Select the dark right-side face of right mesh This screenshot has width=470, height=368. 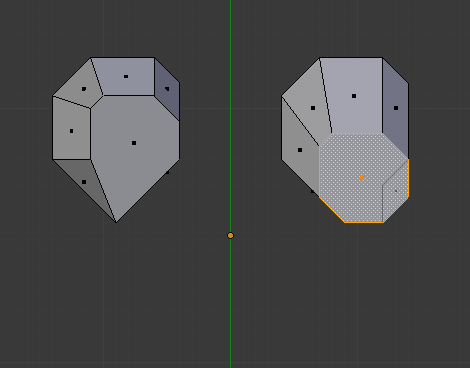click(396, 108)
